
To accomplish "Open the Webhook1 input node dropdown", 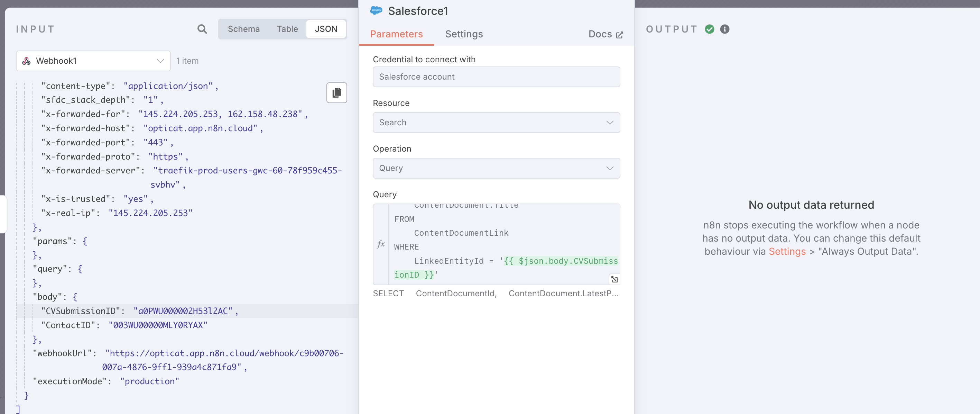I will 93,61.
